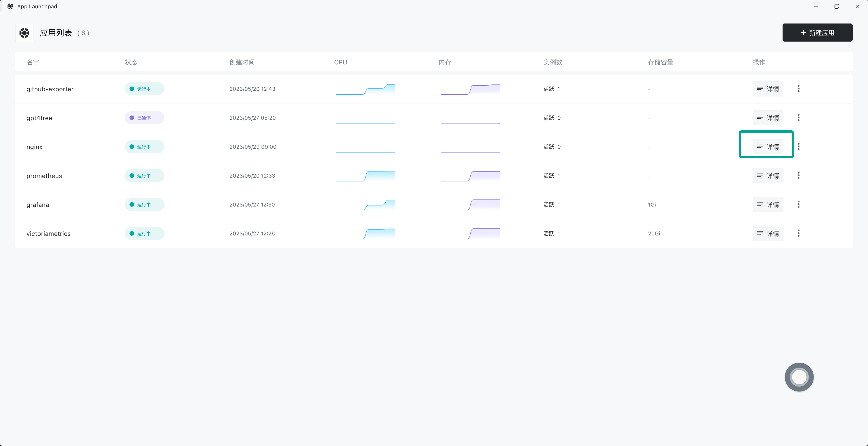Screen dimensions: 868x446
Task: Click prometheus memory usage chart
Action: [x=470, y=176]
